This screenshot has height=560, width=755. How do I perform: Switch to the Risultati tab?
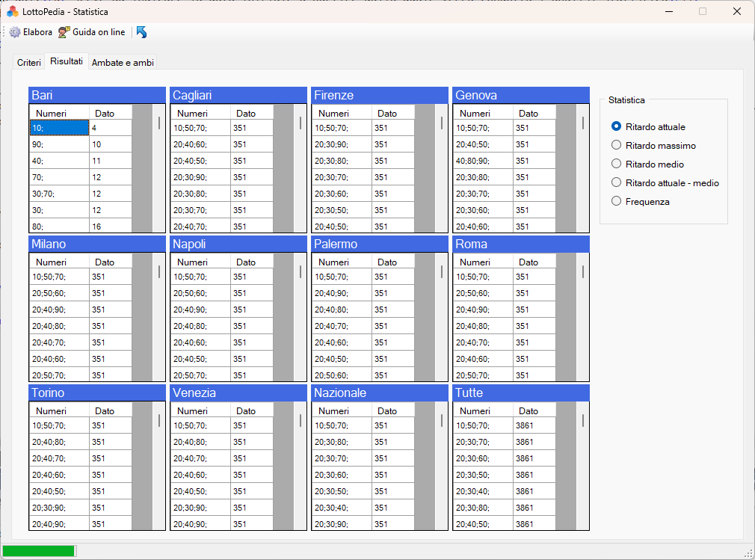pyautogui.click(x=67, y=61)
